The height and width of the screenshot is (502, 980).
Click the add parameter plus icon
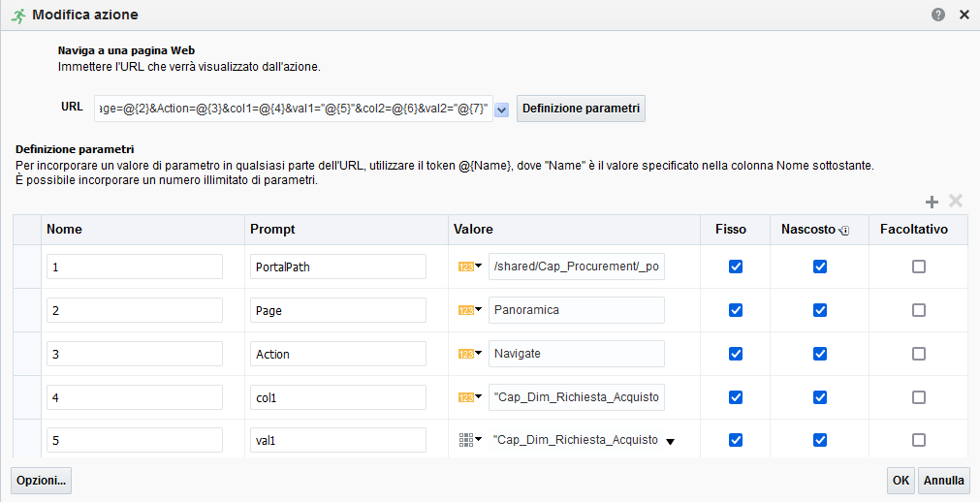[932, 202]
